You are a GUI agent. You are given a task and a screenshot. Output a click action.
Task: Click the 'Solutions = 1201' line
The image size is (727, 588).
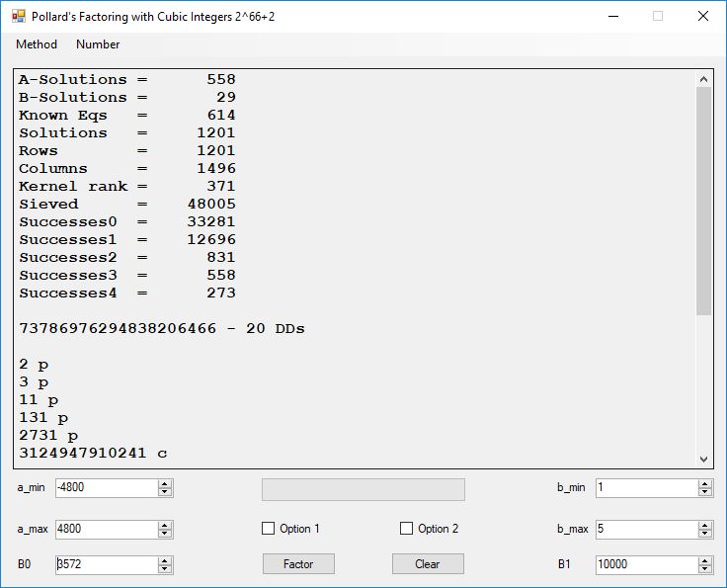(x=127, y=133)
